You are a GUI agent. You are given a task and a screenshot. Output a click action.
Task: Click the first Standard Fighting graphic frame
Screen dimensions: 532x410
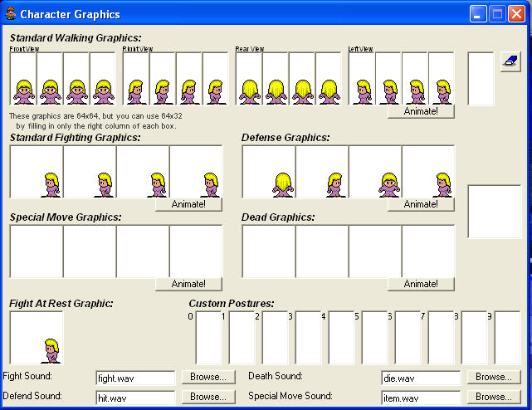pos(37,172)
